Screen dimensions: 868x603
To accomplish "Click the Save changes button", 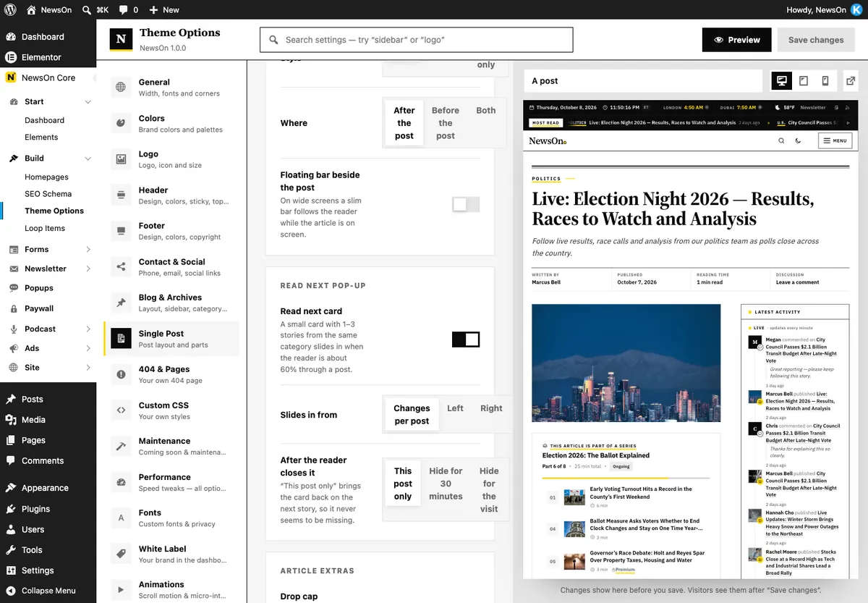I will [x=816, y=40].
